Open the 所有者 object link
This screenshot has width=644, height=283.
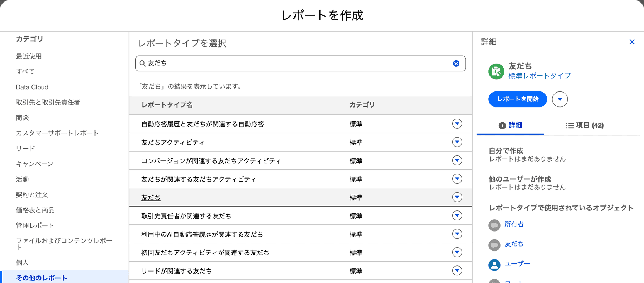point(514,224)
